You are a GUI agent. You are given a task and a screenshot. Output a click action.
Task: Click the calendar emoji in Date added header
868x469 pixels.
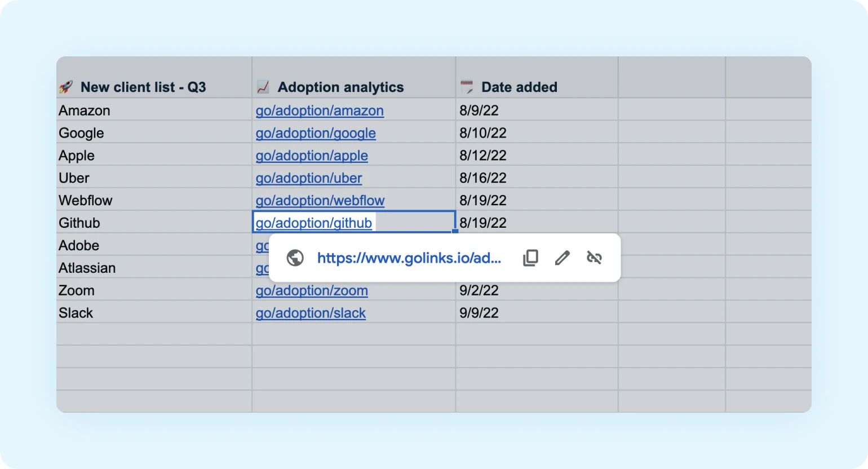[x=466, y=87]
